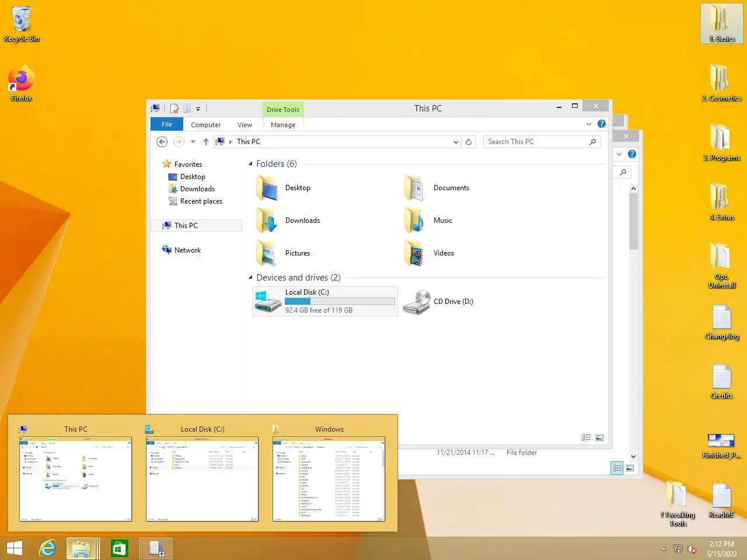Select the 1. Basics folder on desktop
Image resolution: width=747 pixels, height=560 pixels.
click(722, 23)
